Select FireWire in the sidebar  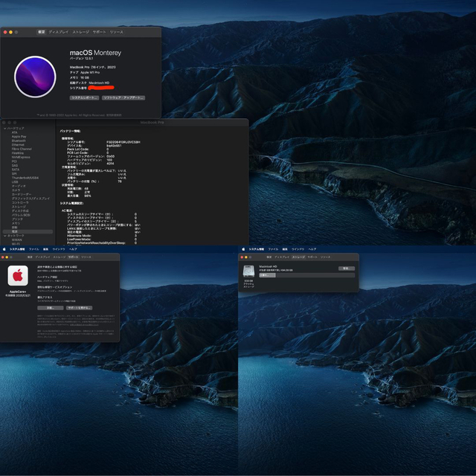[x=18, y=153]
